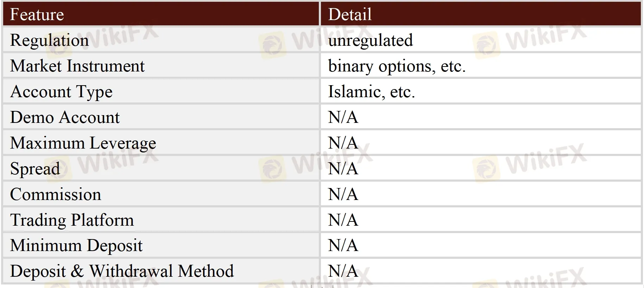Viewport: 644px width, 288px height.
Task: Select the Trading Platform label cell
Action: [x=72, y=220]
